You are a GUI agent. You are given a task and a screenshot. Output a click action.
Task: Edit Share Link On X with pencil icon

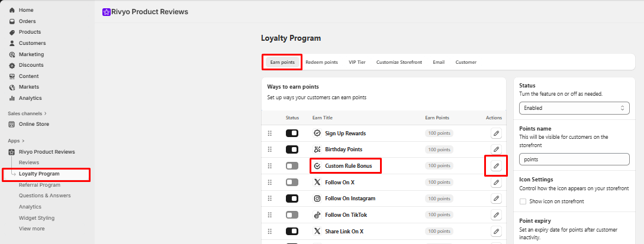click(x=496, y=231)
